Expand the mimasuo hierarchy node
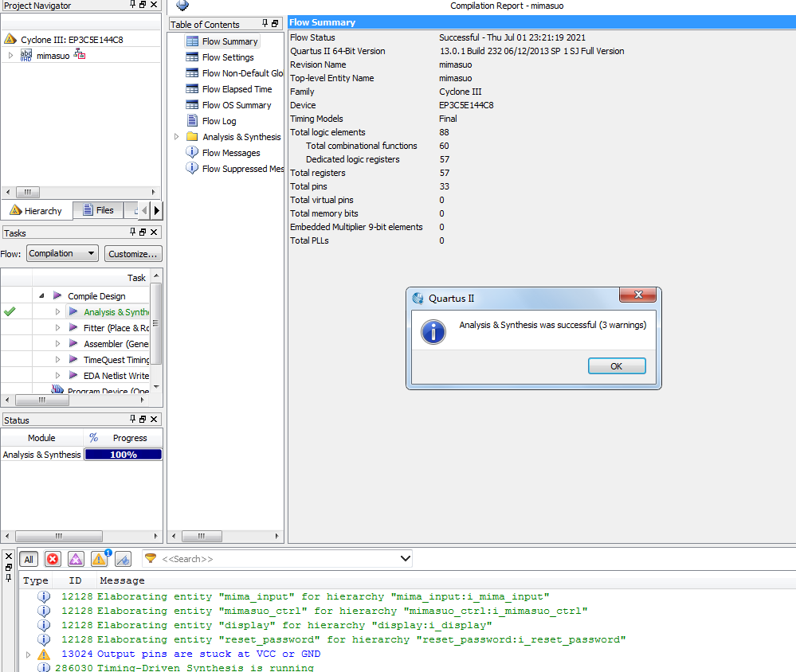 click(10, 55)
